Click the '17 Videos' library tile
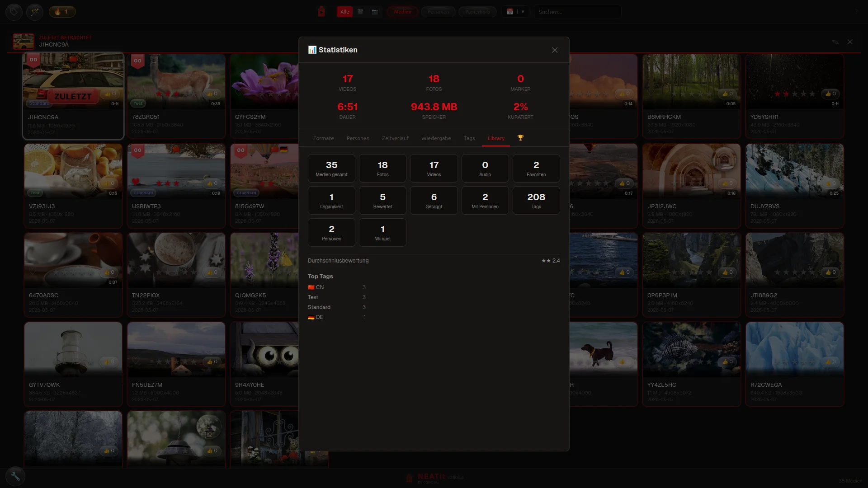This screenshot has width=868, height=488. click(434, 168)
